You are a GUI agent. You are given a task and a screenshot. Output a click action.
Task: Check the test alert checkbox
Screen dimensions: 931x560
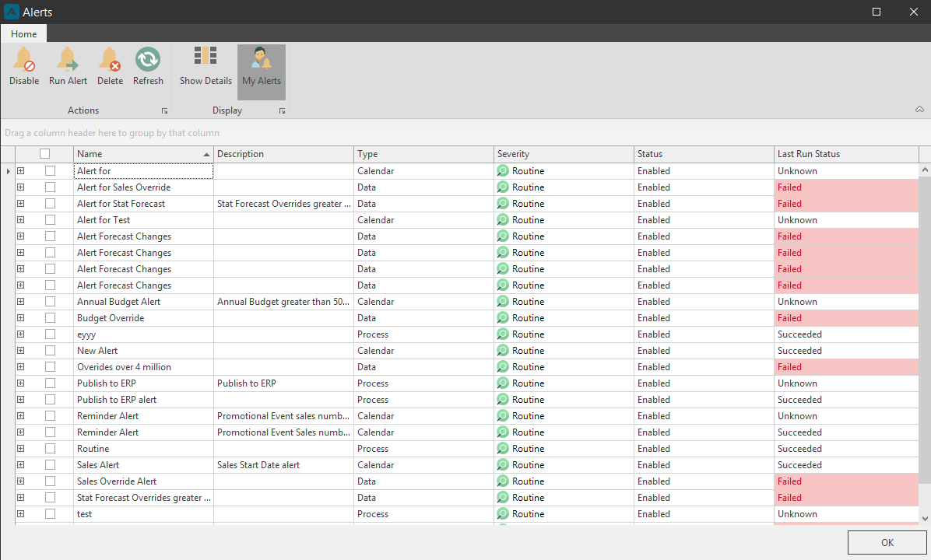[x=50, y=514]
